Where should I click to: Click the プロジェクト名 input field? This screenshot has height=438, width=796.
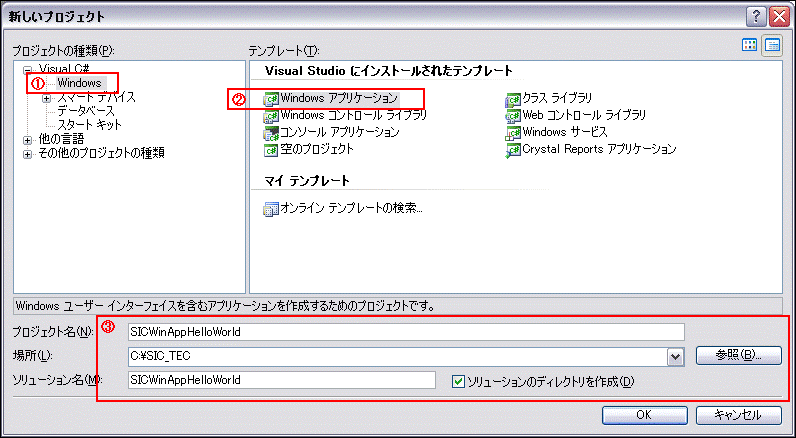point(406,332)
